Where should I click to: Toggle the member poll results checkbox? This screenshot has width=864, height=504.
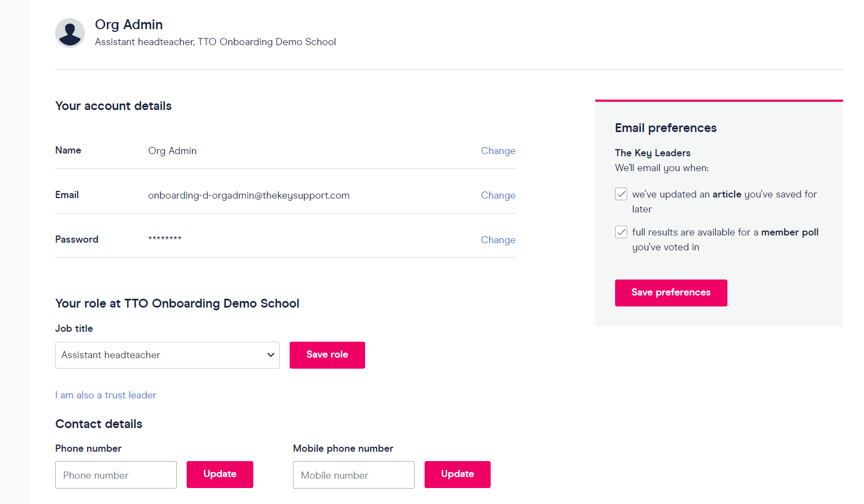(621, 232)
